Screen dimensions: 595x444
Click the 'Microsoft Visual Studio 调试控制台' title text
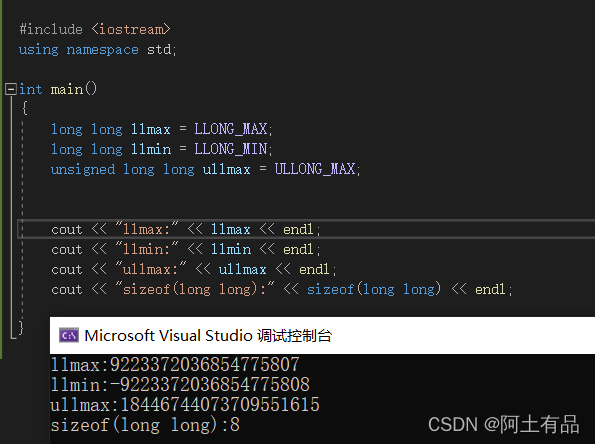208,336
